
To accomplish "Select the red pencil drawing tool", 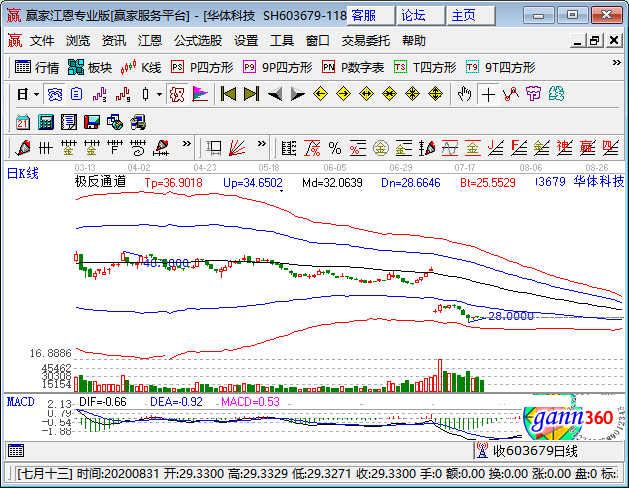I will [23, 148].
